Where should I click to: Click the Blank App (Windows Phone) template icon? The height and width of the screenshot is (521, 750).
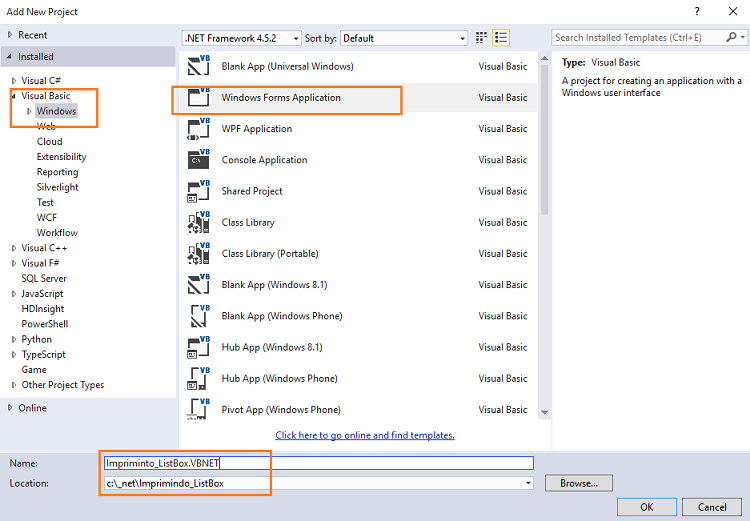click(199, 316)
